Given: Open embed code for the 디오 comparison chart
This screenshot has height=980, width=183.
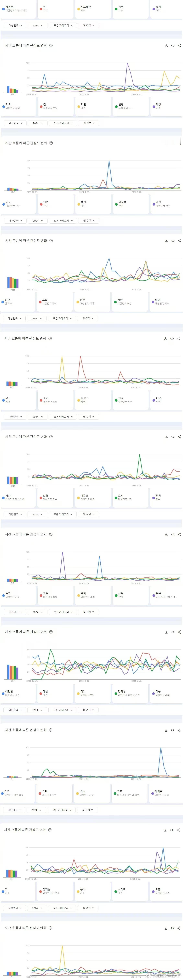Looking at the screenshot, I should pyautogui.click(x=173, y=241).
